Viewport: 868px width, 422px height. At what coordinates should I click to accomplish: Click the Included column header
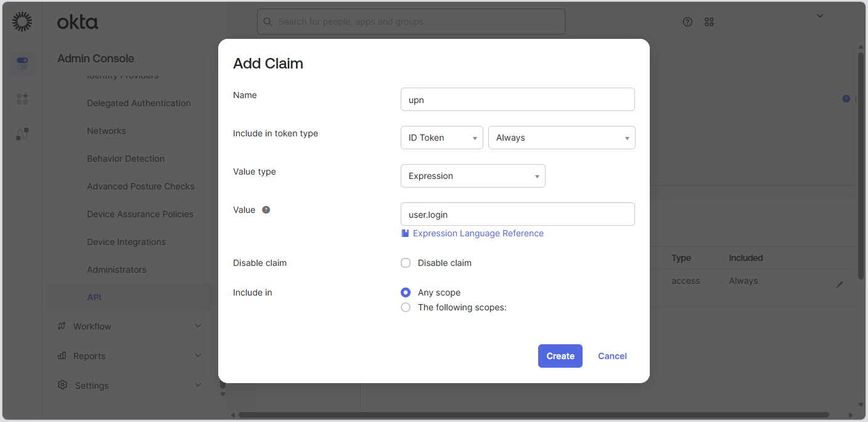click(x=746, y=258)
